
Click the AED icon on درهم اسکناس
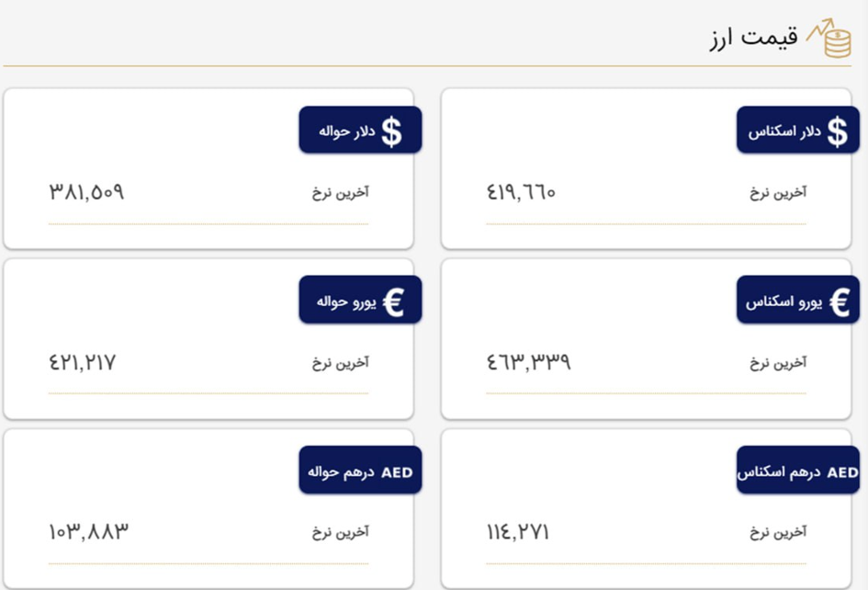(842, 472)
